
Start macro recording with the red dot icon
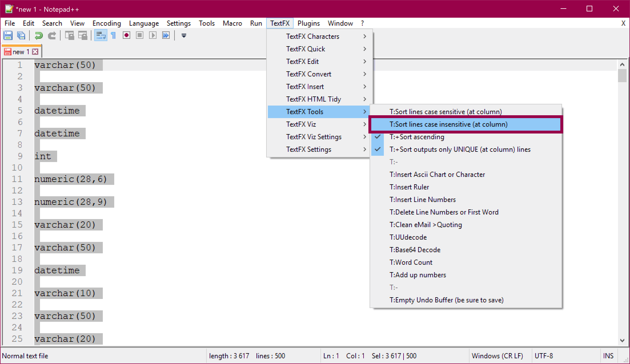[127, 35]
